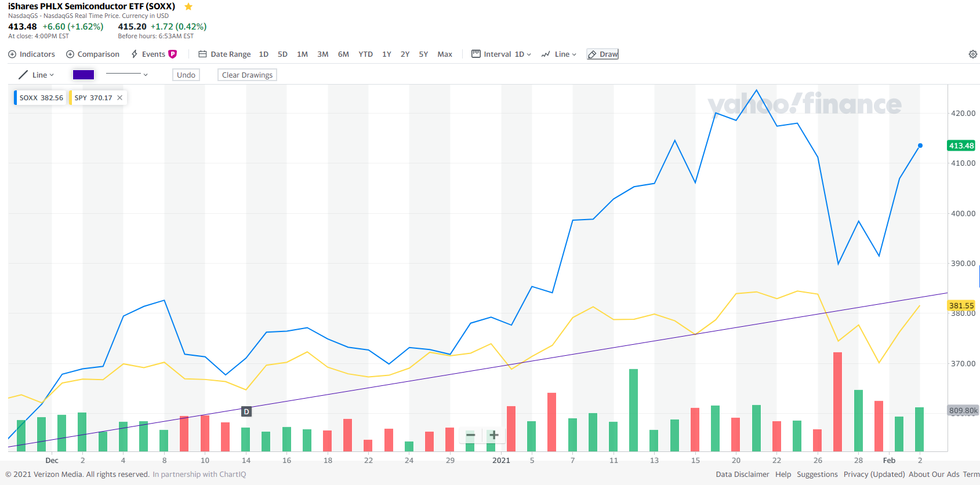
Task: Open the Help footer link
Action: pyautogui.click(x=783, y=474)
